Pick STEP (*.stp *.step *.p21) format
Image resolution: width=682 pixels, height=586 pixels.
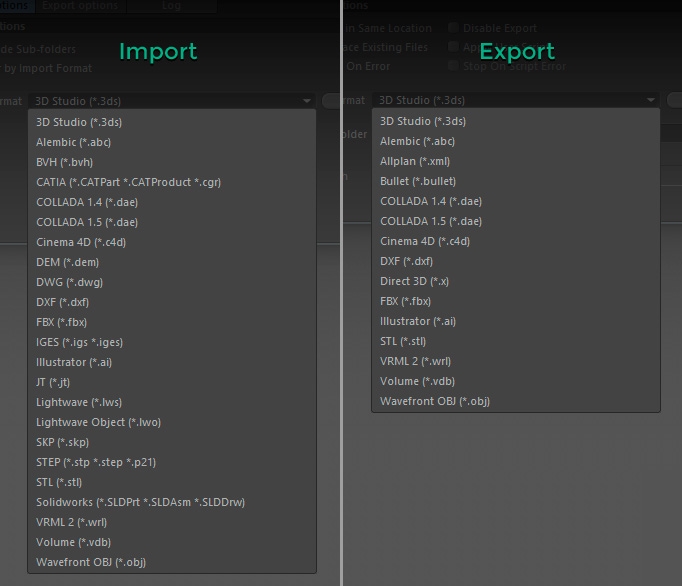(172, 462)
